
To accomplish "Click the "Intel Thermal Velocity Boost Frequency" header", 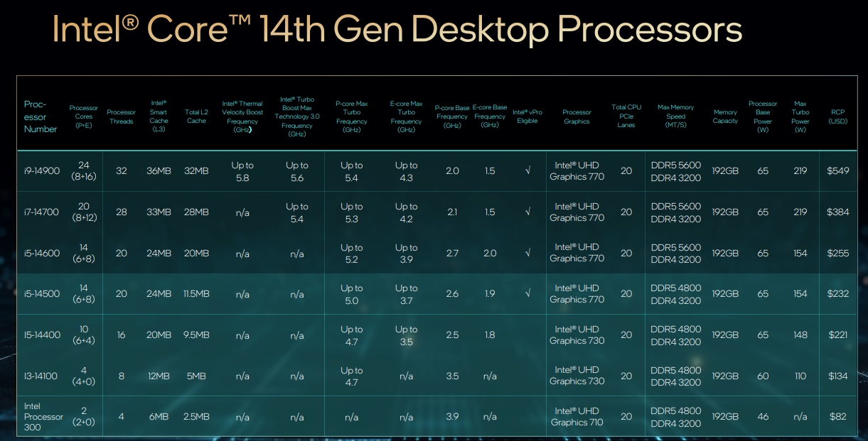I will click(x=242, y=116).
